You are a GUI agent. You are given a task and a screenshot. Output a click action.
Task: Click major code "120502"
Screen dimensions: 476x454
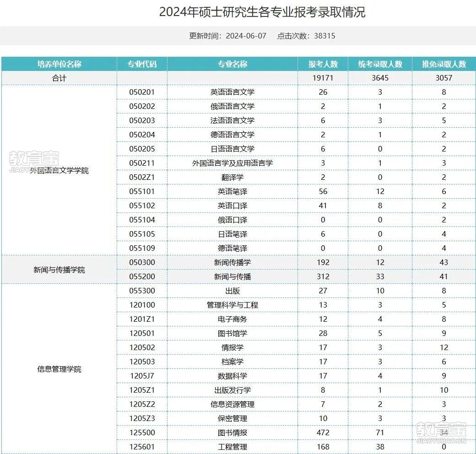(142, 347)
